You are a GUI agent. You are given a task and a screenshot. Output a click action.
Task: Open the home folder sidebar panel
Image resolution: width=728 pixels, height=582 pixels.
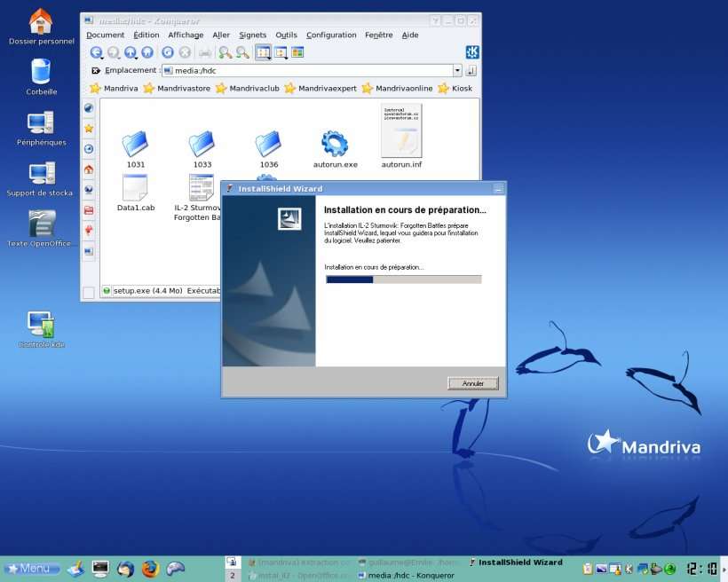pyautogui.click(x=89, y=169)
